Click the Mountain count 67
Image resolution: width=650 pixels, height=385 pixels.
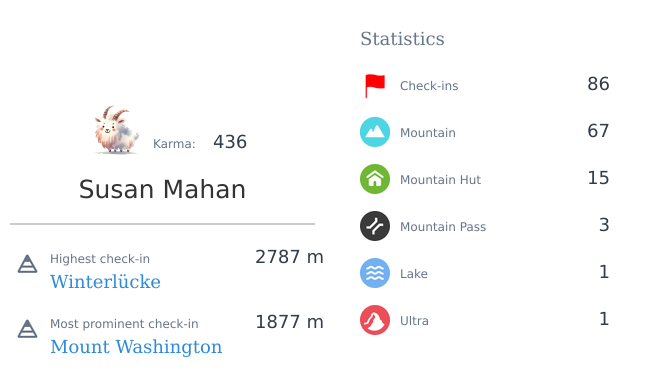(x=598, y=131)
